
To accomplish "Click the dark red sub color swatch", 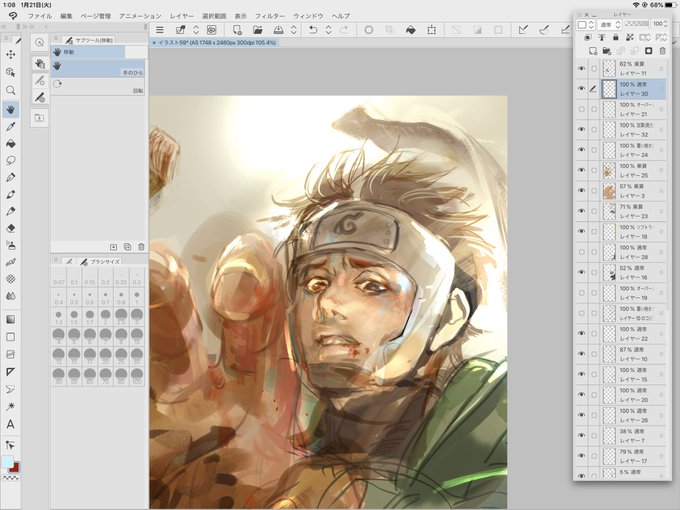I will click(x=15, y=468).
